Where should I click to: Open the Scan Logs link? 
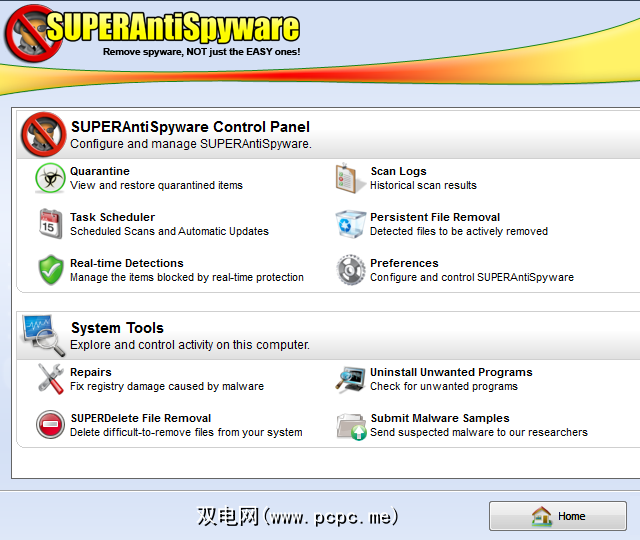[x=398, y=171]
